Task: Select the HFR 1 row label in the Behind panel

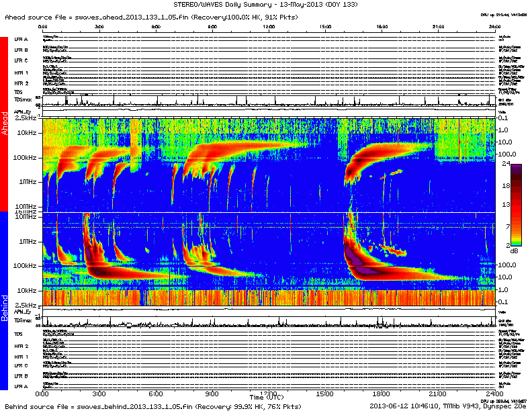Action: (21, 357)
